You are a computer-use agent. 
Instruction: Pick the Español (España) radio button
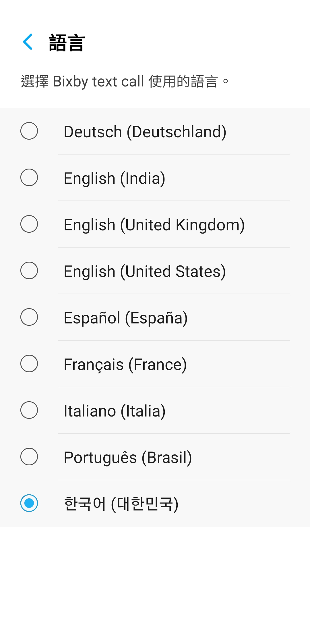(x=29, y=317)
